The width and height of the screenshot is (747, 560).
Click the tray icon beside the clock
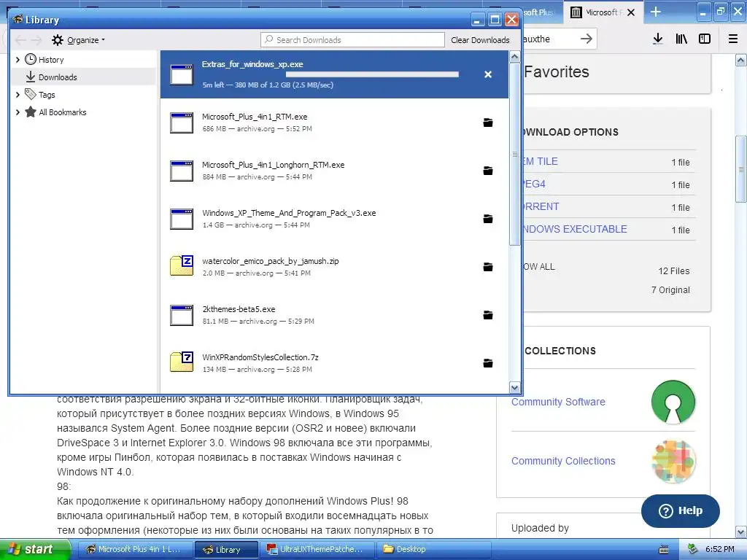[x=693, y=549]
